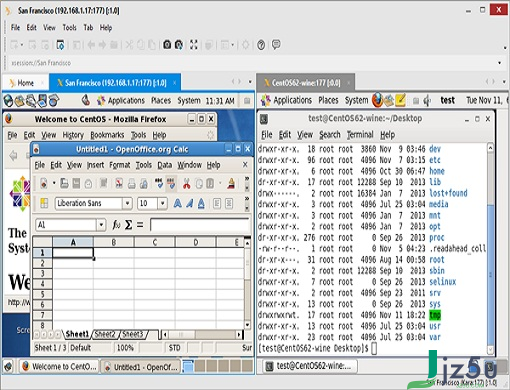Open the font size dropdown
Viewport: 510px width, 390px height.
(x=162, y=203)
